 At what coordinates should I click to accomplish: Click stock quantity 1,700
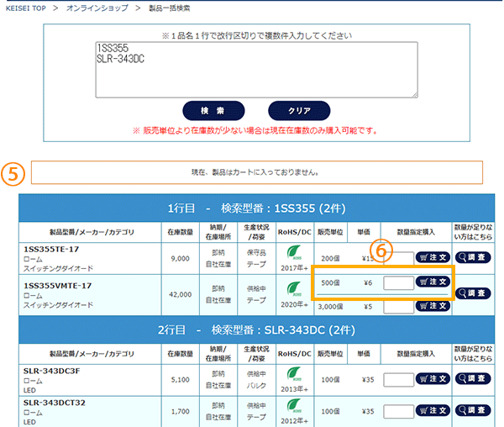pyautogui.click(x=181, y=411)
